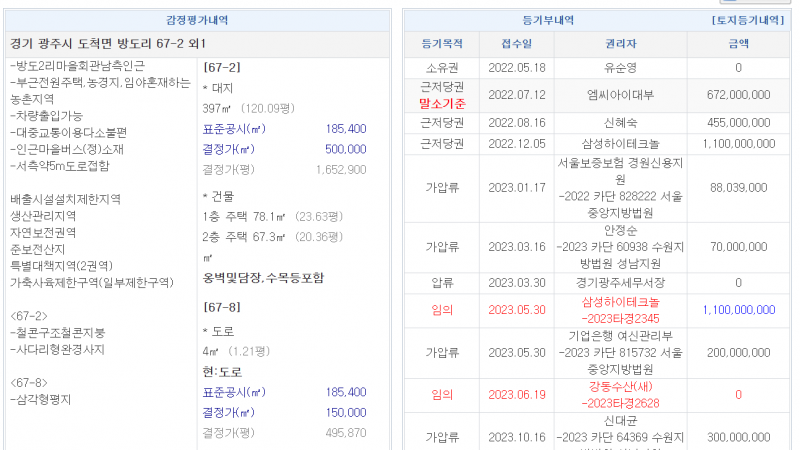Select the 권리자 column header
This screenshot has height=450, width=800.
pyautogui.click(x=621, y=44)
